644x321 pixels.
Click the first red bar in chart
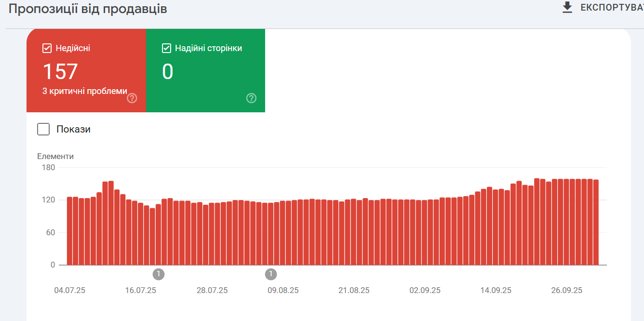[69, 231]
